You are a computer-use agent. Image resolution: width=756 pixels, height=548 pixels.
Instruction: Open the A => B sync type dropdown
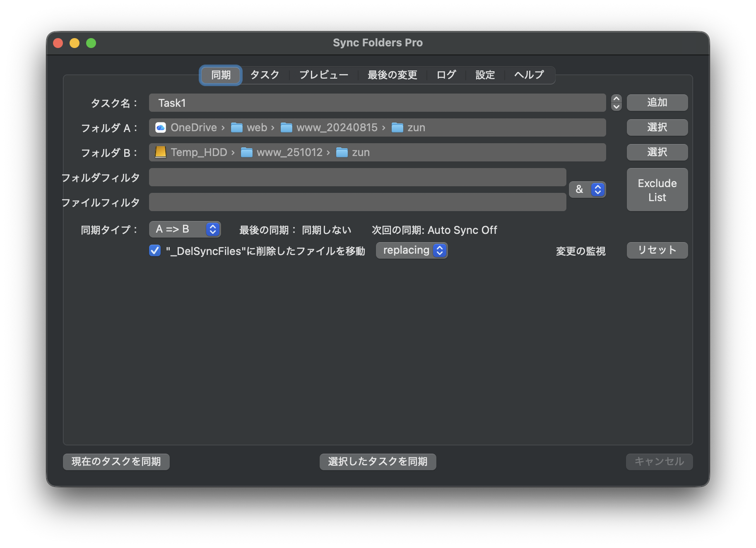[x=185, y=229]
